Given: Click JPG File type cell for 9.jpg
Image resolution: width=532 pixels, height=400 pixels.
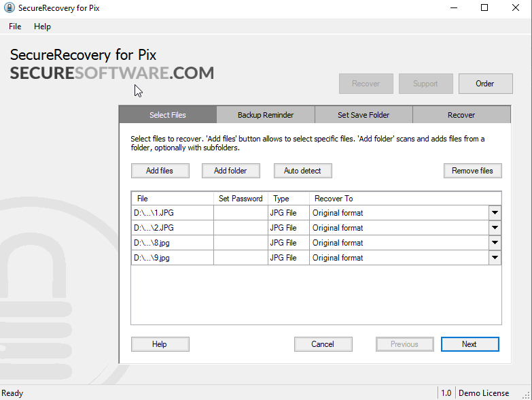Looking at the screenshot, I should pyautogui.click(x=289, y=258).
